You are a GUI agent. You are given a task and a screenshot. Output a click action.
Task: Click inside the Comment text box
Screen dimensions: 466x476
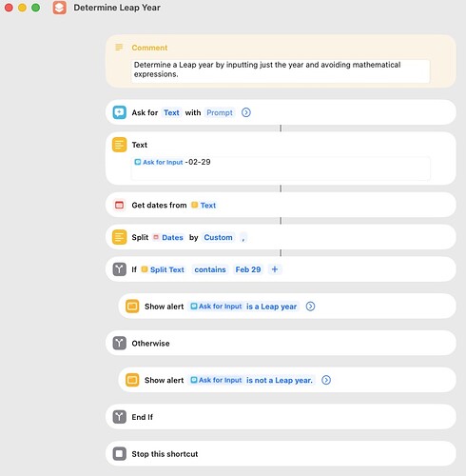pyautogui.click(x=281, y=71)
